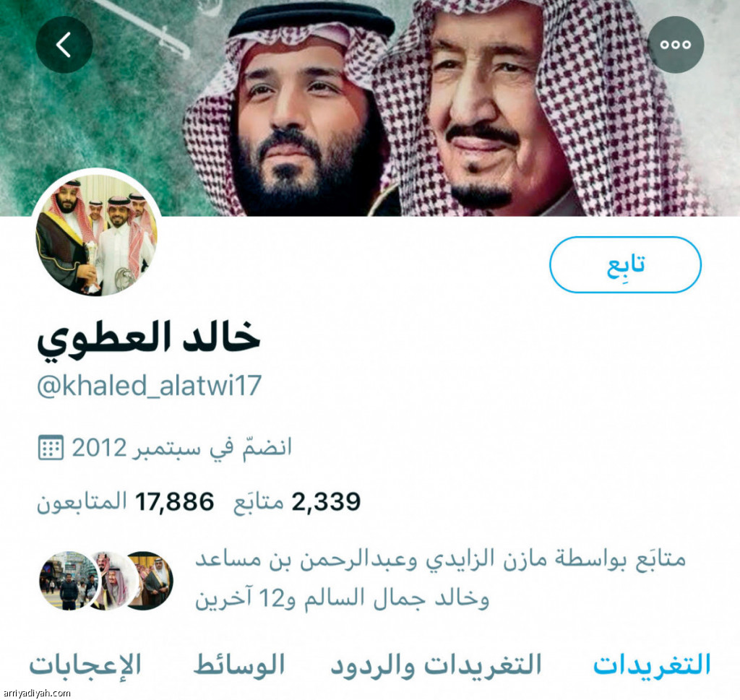
Task: Open the الإعجابات likes tab
Action: pos(85,666)
